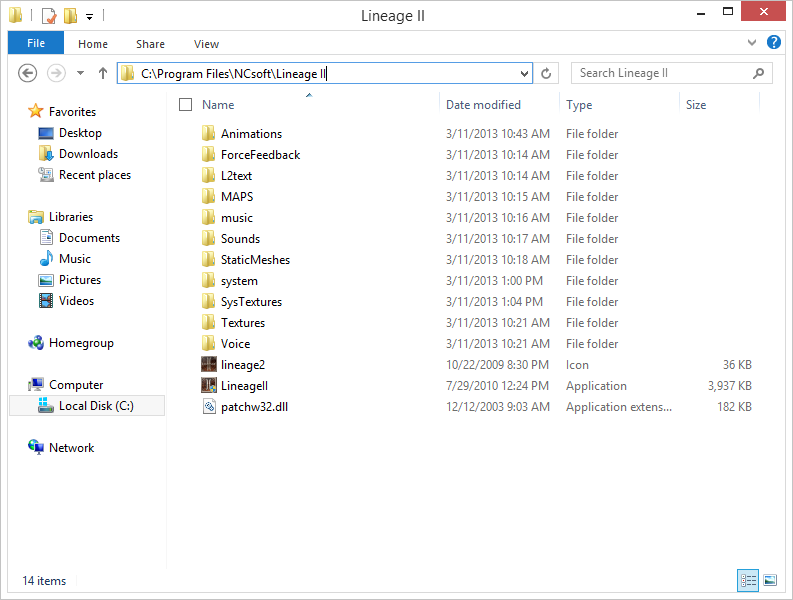
Task: Select Local Disk (C:) in navigation pane
Action: 96,406
